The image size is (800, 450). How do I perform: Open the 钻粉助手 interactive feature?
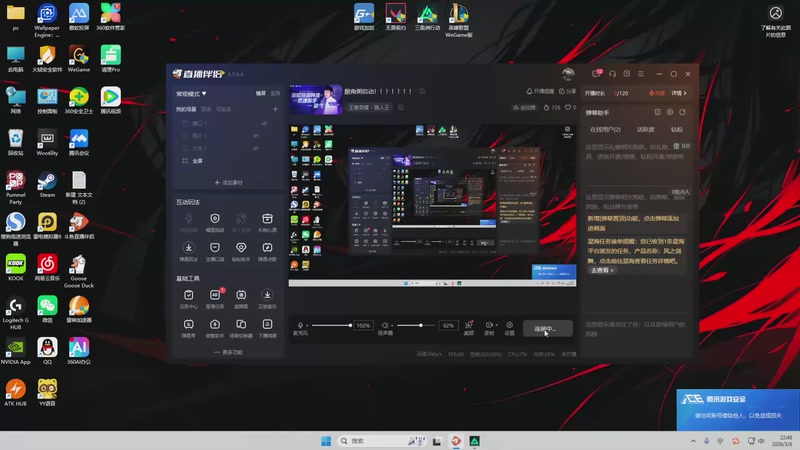click(241, 252)
